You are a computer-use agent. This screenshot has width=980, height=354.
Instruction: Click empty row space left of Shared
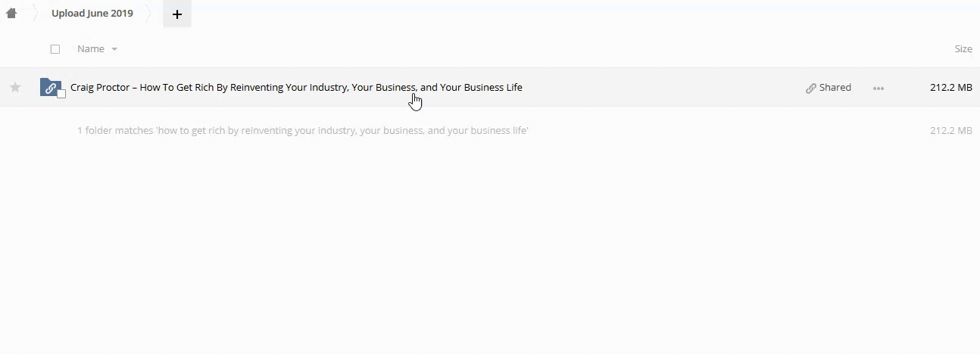click(659, 88)
